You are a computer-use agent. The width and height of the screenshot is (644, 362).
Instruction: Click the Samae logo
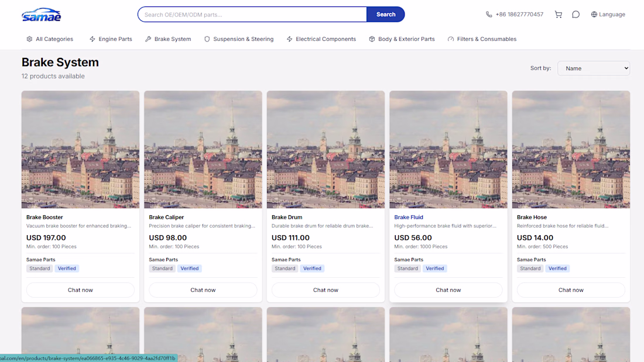tap(41, 15)
